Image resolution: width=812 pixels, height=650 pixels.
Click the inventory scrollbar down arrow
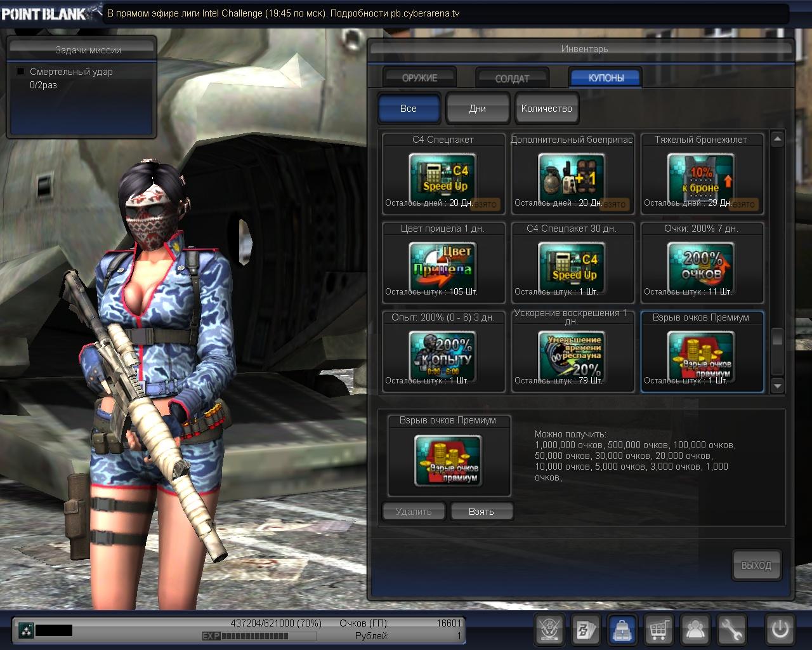pos(777,385)
